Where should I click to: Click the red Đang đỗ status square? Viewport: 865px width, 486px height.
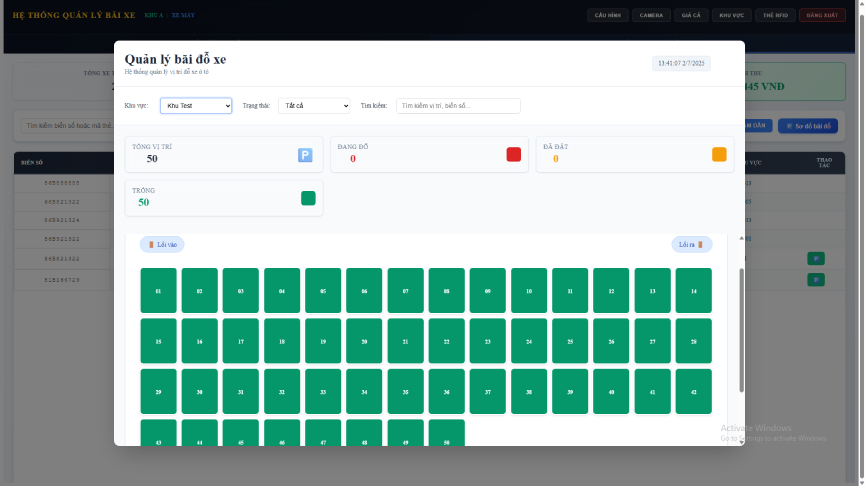514,154
